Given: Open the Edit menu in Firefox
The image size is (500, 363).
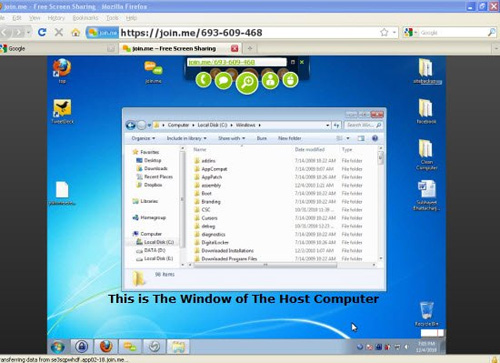Looking at the screenshot, I should (17, 18).
